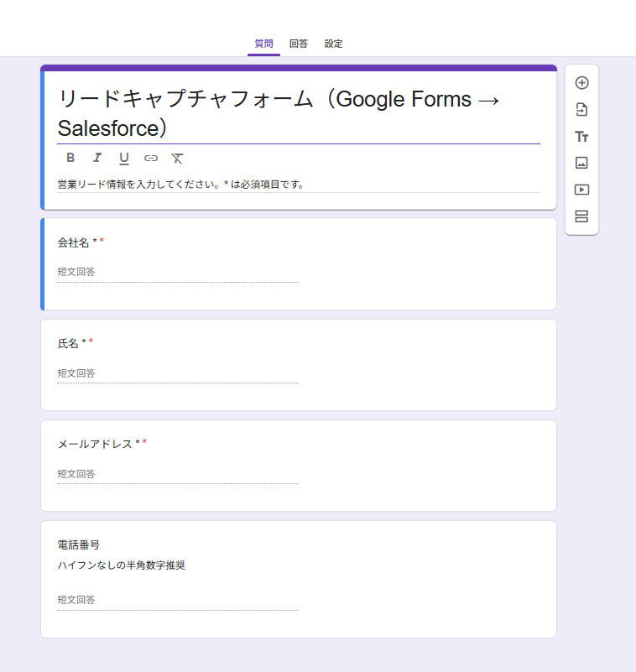Image resolution: width=636 pixels, height=672 pixels.
Task: Insert an image via the sidebar icon
Action: point(581,163)
